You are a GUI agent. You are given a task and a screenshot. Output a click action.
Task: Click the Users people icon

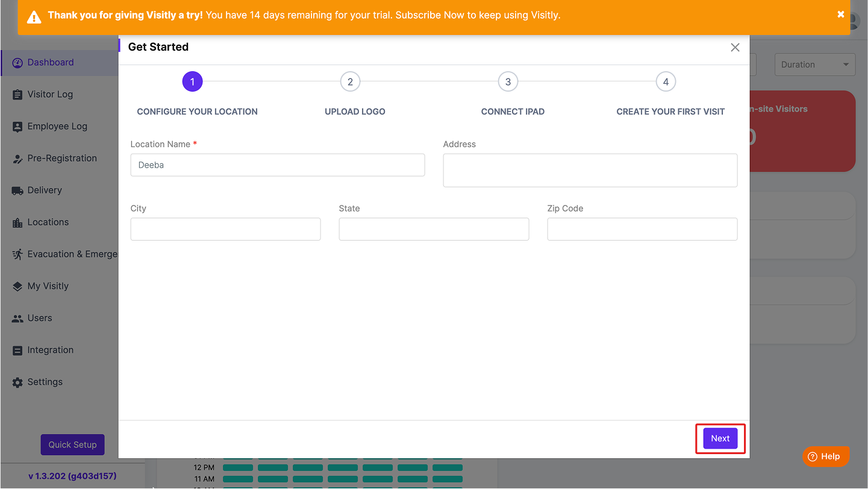click(x=17, y=318)
